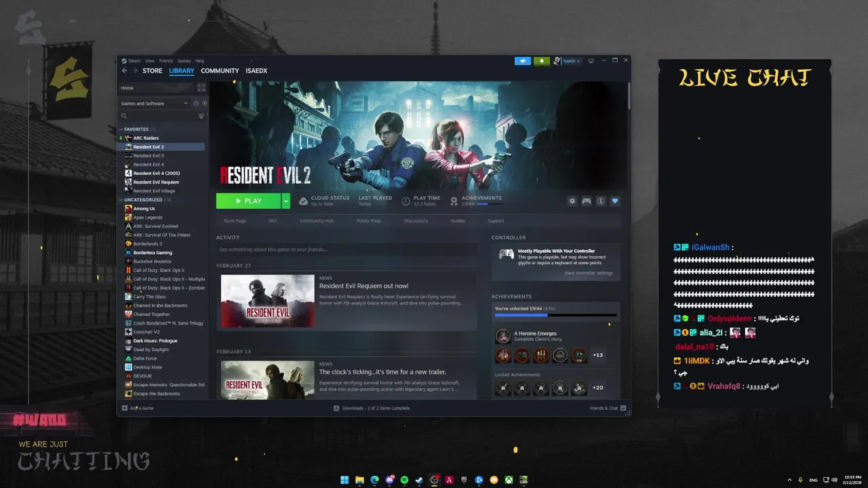
Task: Open Steam from the Windows taskbar
Action: point(419,480)
